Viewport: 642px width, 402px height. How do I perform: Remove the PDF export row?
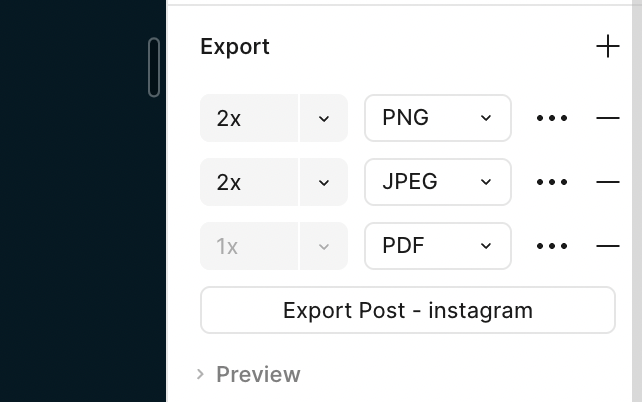point(608,246)
